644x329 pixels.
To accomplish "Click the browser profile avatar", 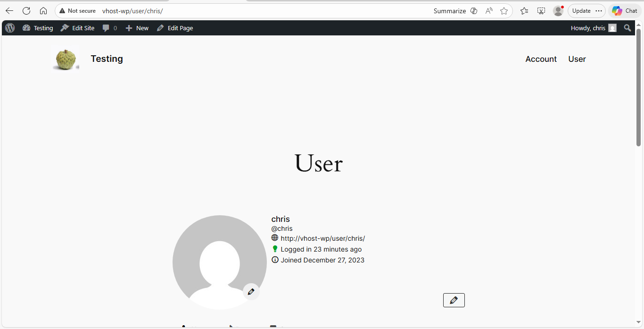I will pos(558,10).
